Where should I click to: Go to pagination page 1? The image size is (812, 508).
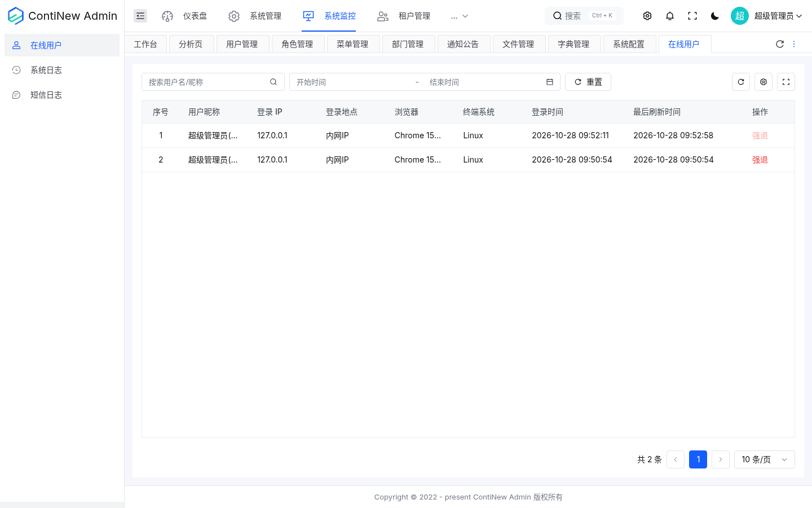pos(698,459)
